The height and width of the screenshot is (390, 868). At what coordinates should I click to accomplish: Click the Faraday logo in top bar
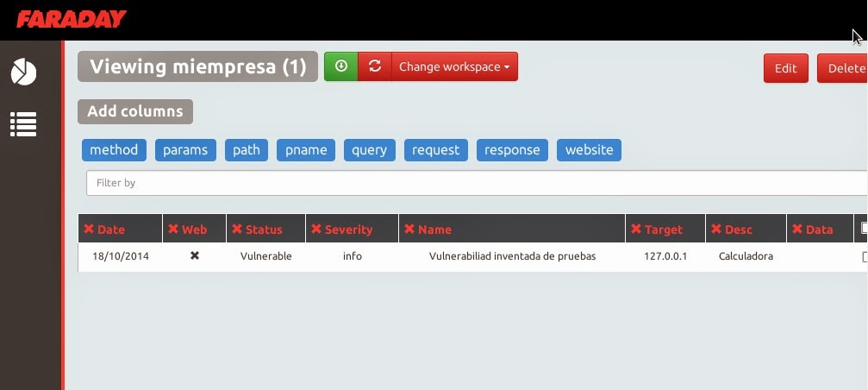coord(72,19)
